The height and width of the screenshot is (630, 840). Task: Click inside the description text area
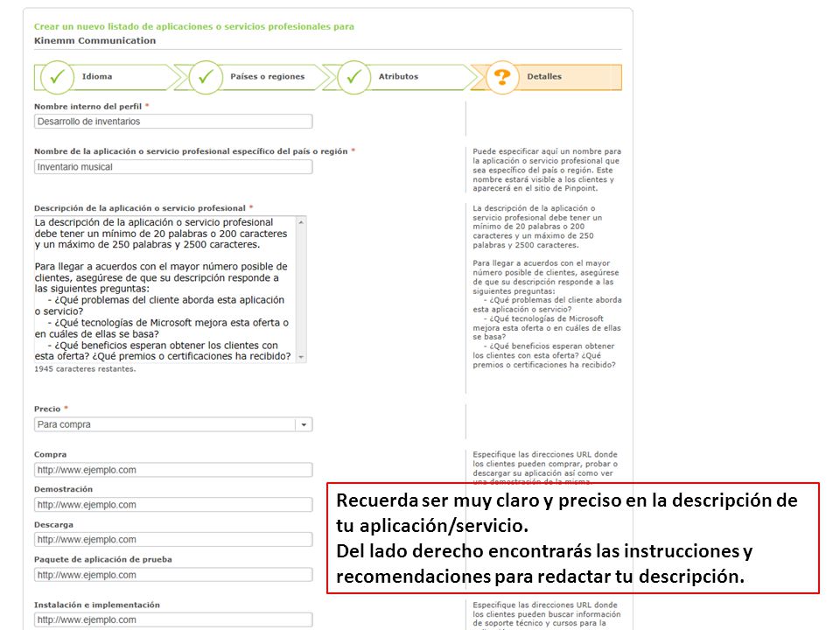click(x=165, y=290)
